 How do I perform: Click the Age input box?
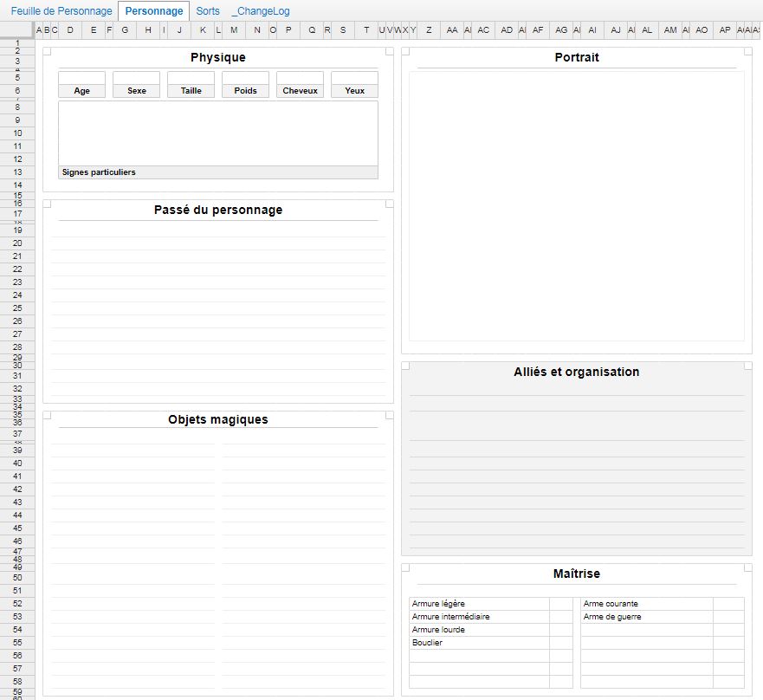point(82,78)
